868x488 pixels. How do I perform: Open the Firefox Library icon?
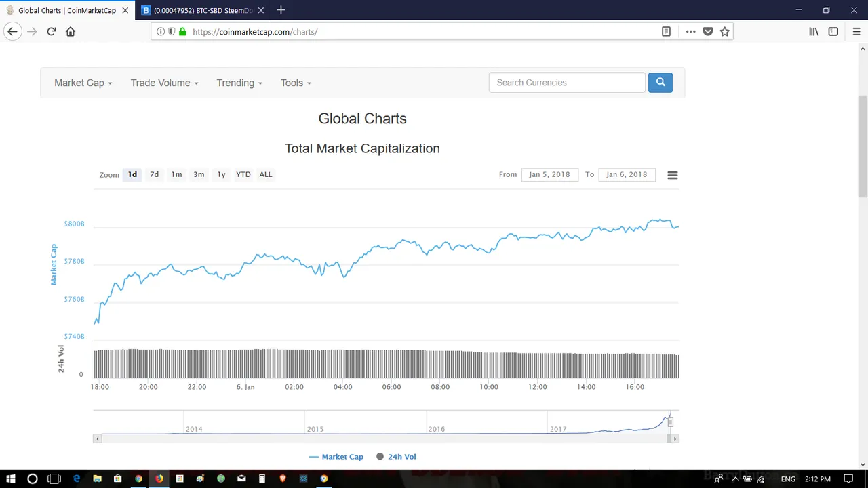[814, 31]
